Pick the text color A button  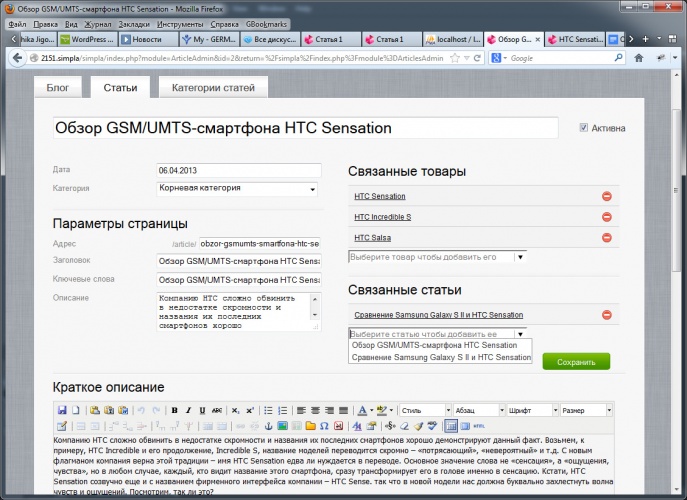pos(362,411)
